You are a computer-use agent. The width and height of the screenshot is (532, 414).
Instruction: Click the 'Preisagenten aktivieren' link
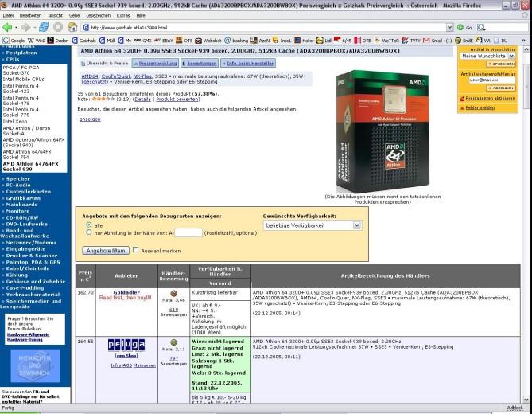[x=490, y=98]
